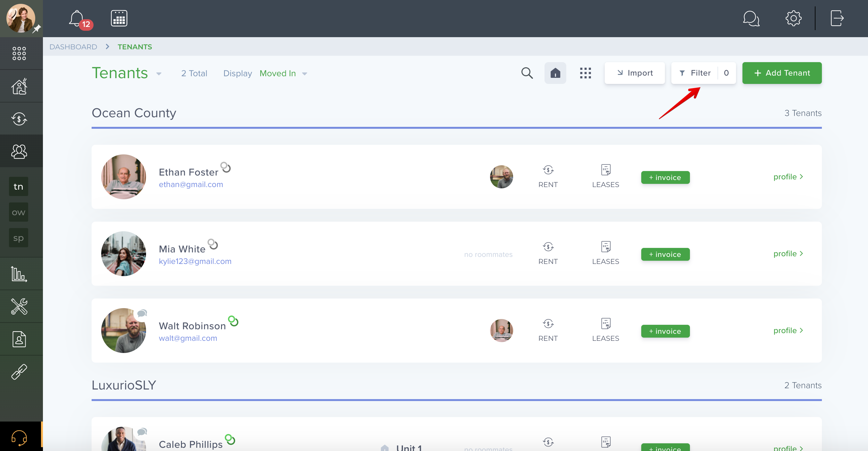Screen dimensions: 868x451
Task: Open RENT for Mia White
Action: coord(548,253)
